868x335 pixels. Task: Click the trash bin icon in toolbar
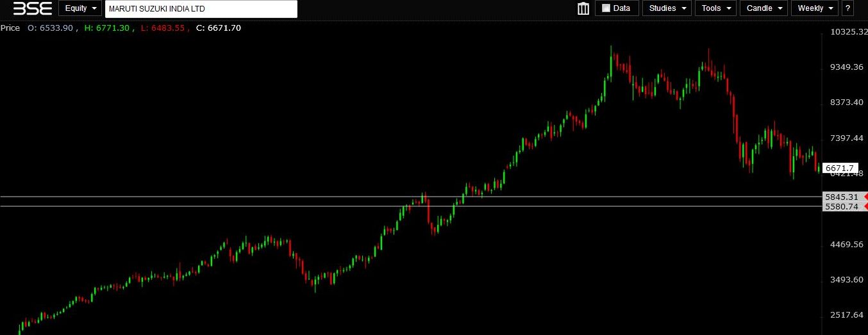point(583,8)
